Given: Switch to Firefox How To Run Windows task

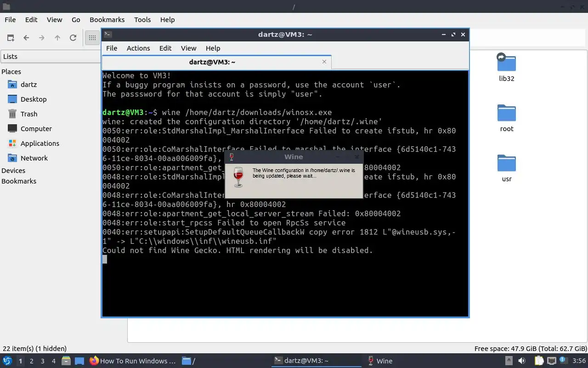Looking at the screenshot, I should [x=133, y=361].
